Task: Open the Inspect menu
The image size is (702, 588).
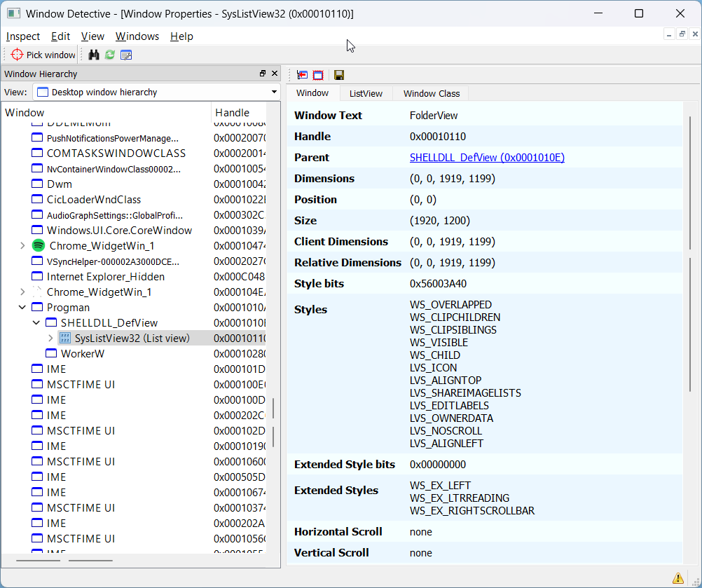Action: click(x=22, y=36)
